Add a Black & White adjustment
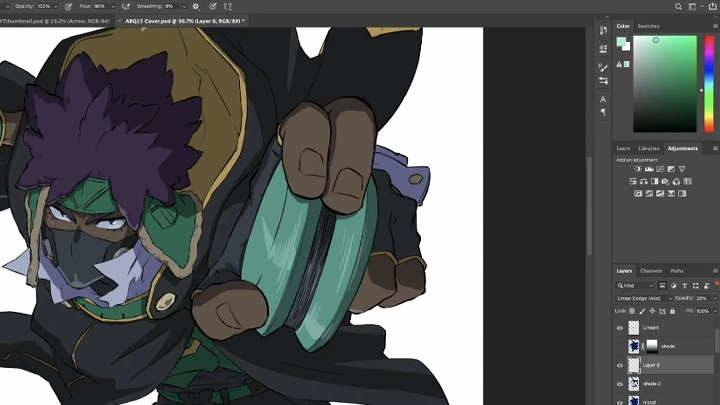The width and height of the screenshot is (720, 405). [654, 181]
